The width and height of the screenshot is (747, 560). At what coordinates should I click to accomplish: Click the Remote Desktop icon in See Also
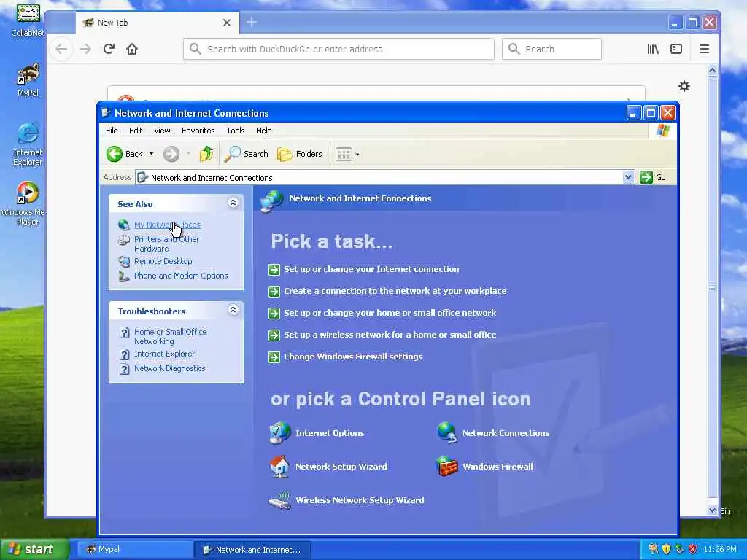coord(124,262)
